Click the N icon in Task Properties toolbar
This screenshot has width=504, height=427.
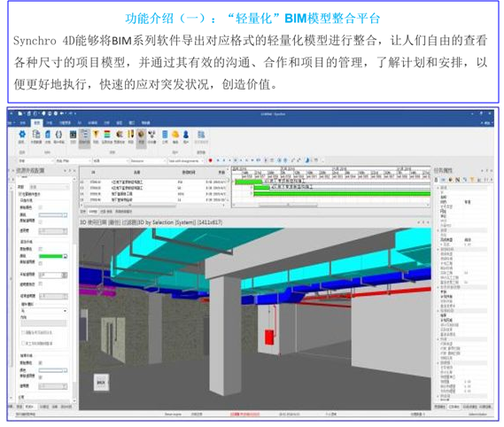coord(457,180)
